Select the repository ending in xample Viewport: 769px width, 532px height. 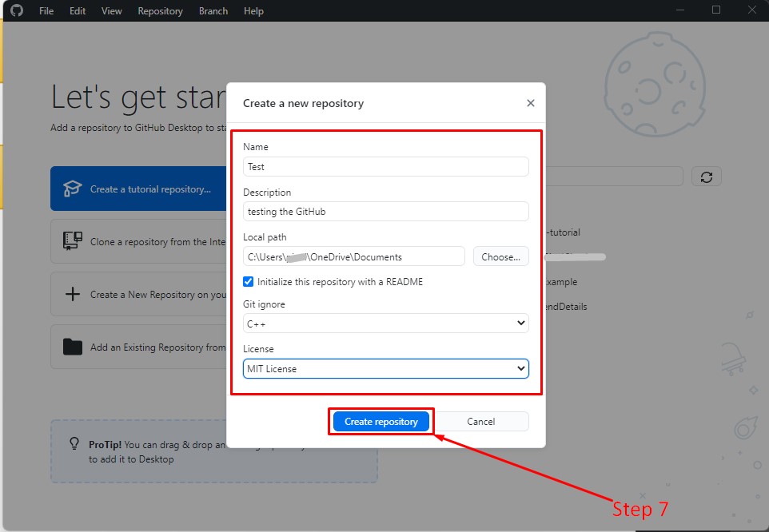pos(562,282)
